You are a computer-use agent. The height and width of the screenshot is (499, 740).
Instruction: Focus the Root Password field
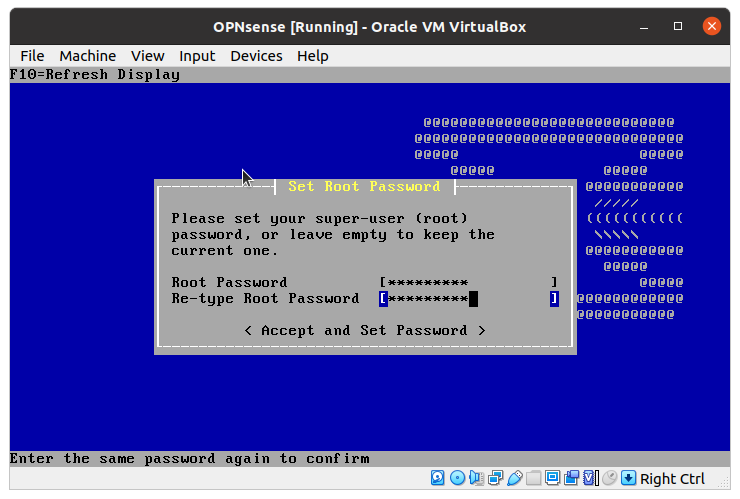coord(469,282)
